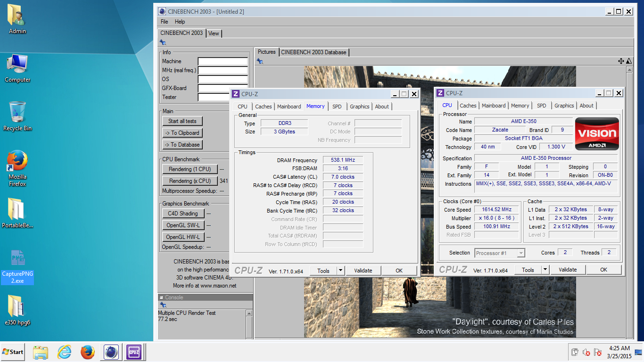This screenshot has width=644, height=362.
Task: Click Validate in Memory CPU-Z window
Action: 363,271
